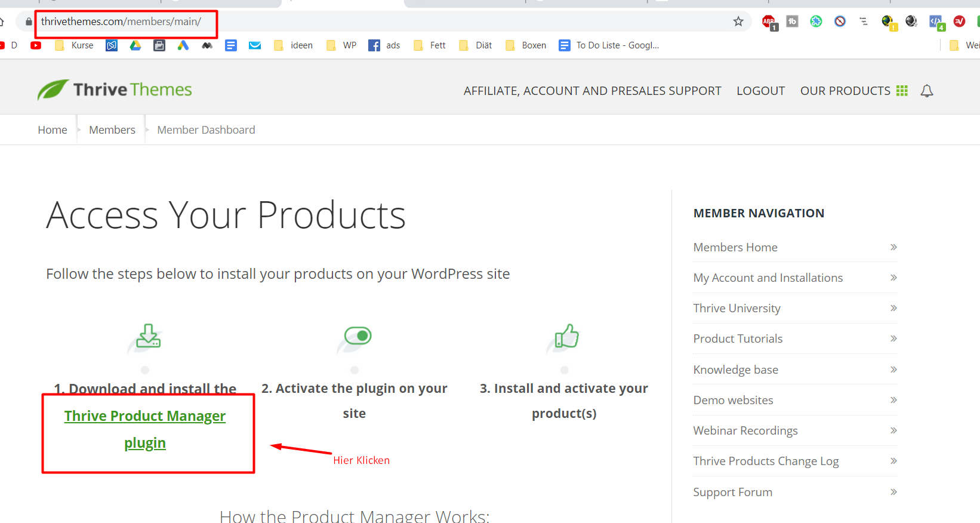Open the Adblock Plus extension

tap(769, 22)
